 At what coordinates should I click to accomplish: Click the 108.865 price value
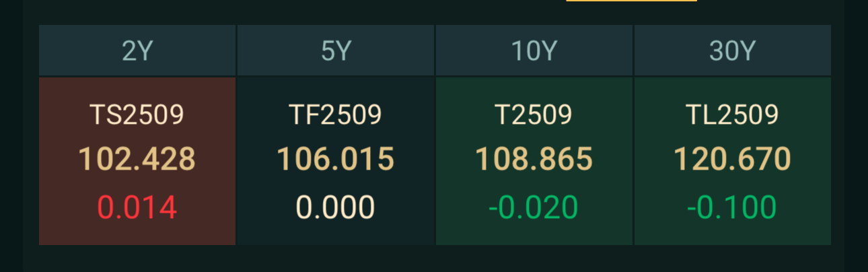coord(534,160)
